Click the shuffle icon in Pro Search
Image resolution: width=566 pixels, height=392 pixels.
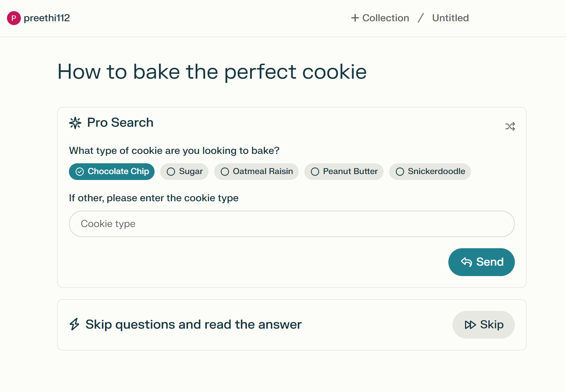[510, 126]
